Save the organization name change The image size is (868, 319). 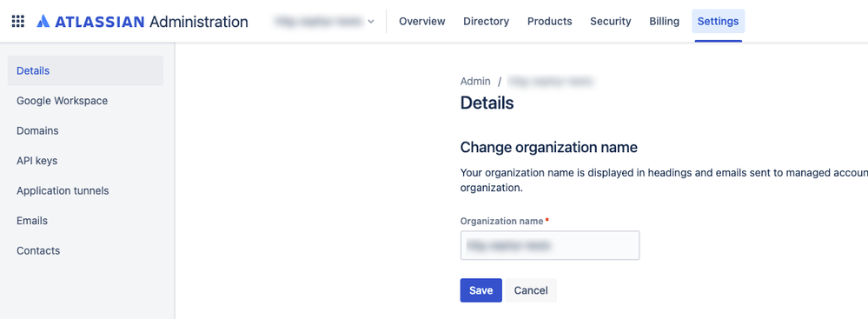[x=481, y=290]
